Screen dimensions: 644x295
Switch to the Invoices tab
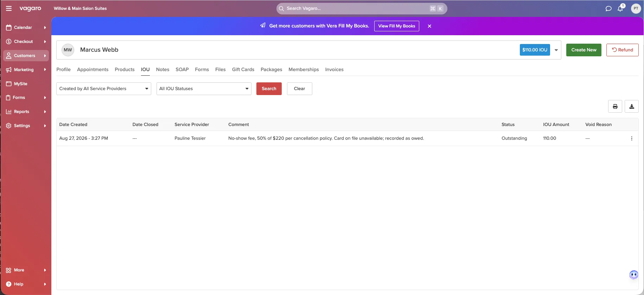[334, 70]
